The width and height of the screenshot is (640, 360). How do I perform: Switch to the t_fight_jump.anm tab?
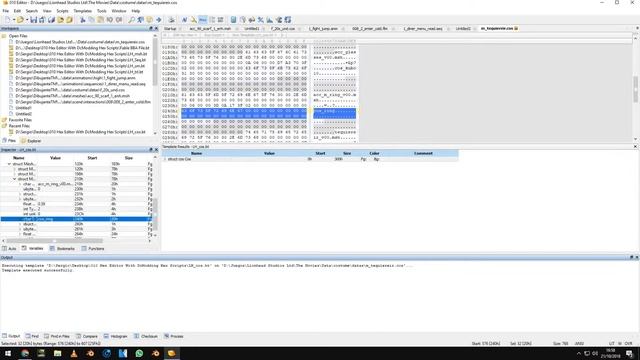[x=323, y=29]
